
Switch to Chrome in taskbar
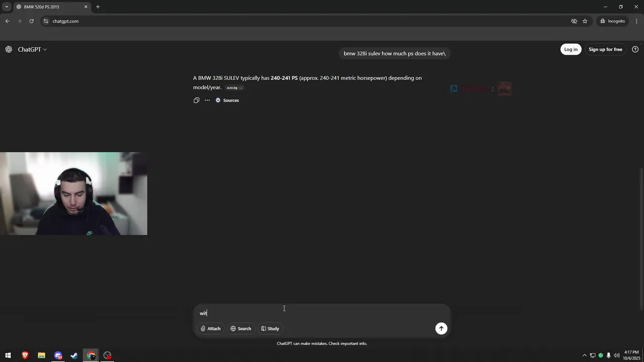91,355
